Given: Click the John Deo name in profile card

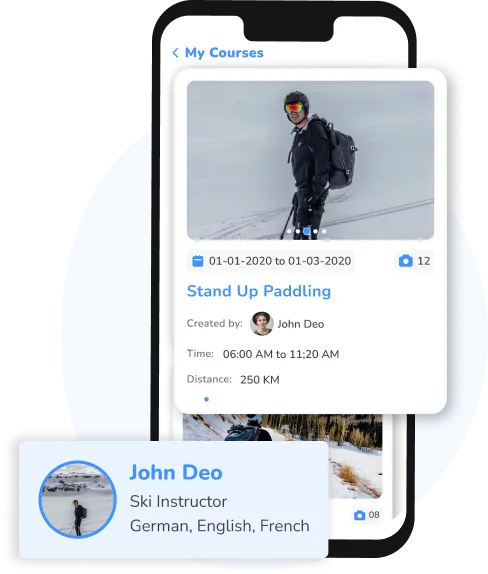Looking at the screenshot, I should [x=176, y=473].
